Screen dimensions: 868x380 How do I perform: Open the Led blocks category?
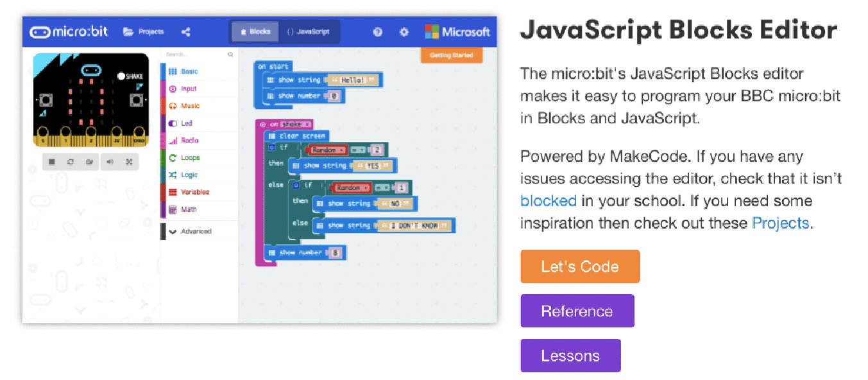199,123
